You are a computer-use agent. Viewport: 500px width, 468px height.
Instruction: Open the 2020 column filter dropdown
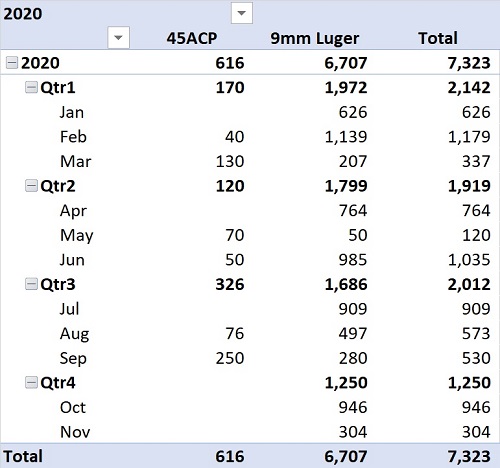point(242,13)
